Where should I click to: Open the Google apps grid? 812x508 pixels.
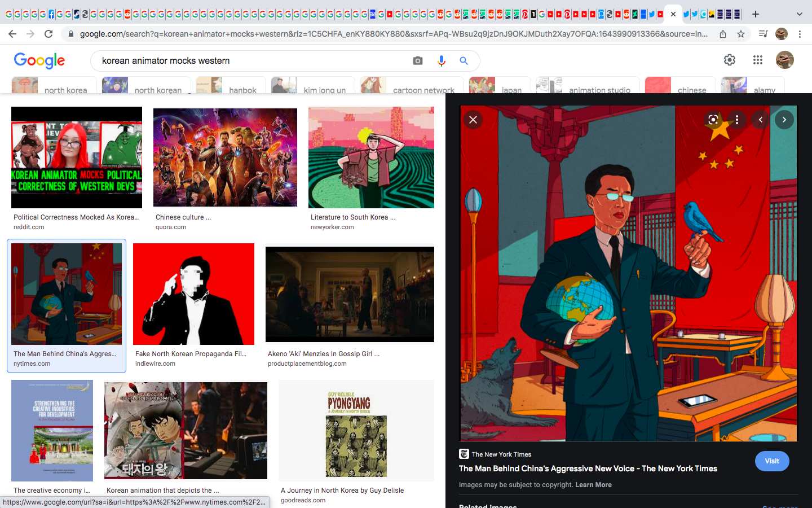[758, 60]
